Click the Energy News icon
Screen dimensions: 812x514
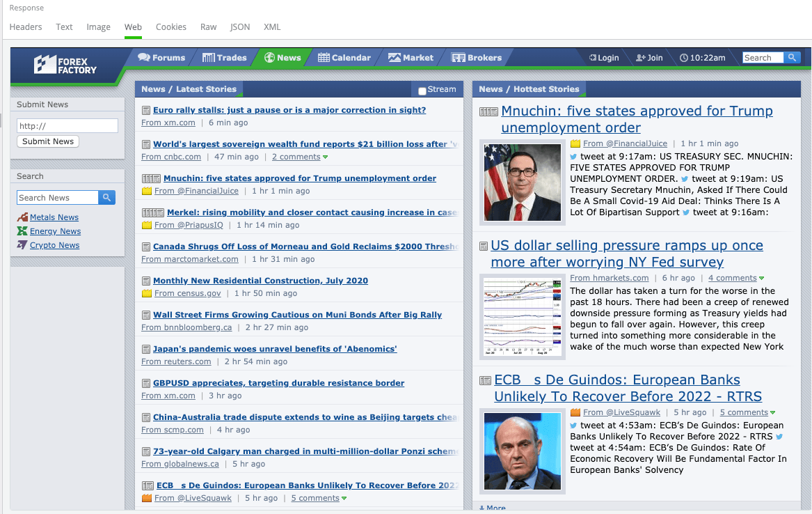pyautogui.click(x=22, y=231)
